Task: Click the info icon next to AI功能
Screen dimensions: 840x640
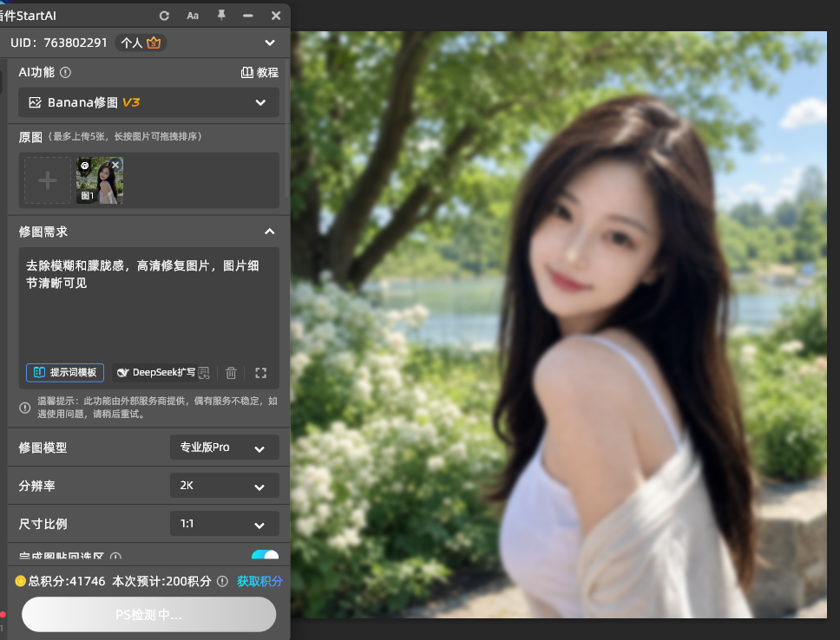Action: pos(65,72)
